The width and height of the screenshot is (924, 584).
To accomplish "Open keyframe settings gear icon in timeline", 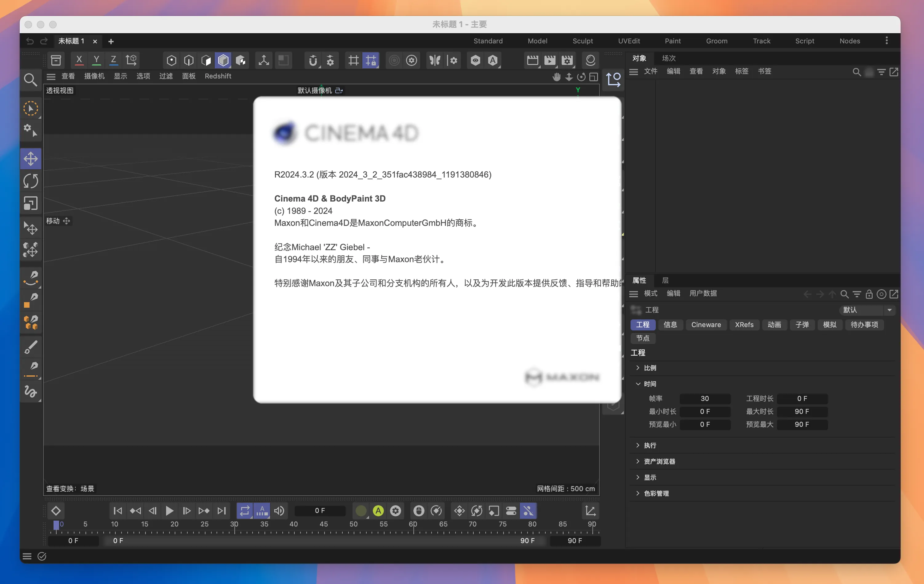I will (396, 511).
